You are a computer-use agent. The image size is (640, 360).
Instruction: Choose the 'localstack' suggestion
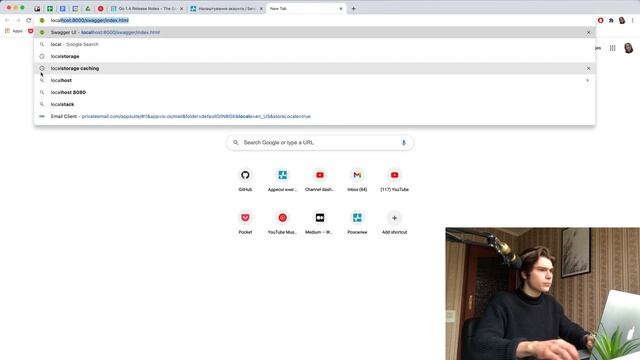point(314,104)
